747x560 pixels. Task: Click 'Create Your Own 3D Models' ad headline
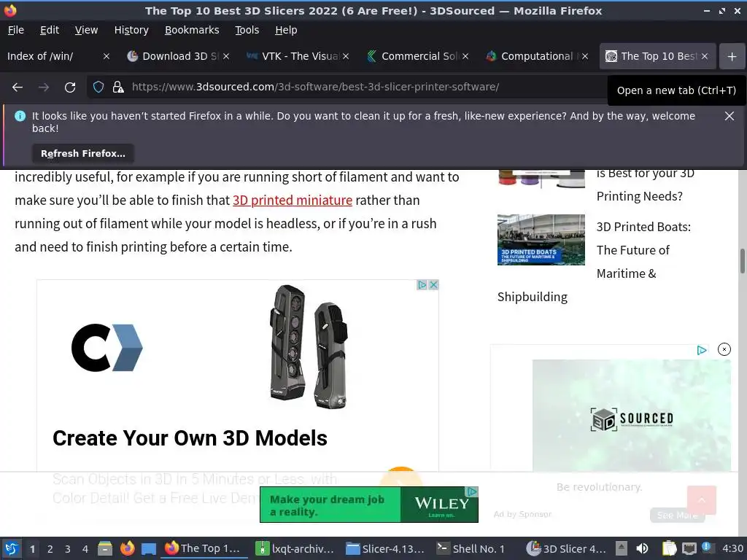tap(190, 438)
